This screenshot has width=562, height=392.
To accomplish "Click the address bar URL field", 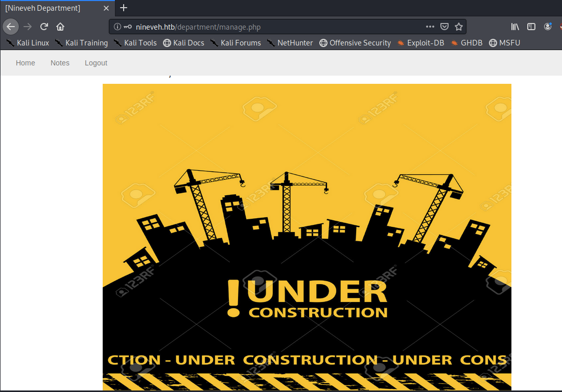I will tap(276, 27).
